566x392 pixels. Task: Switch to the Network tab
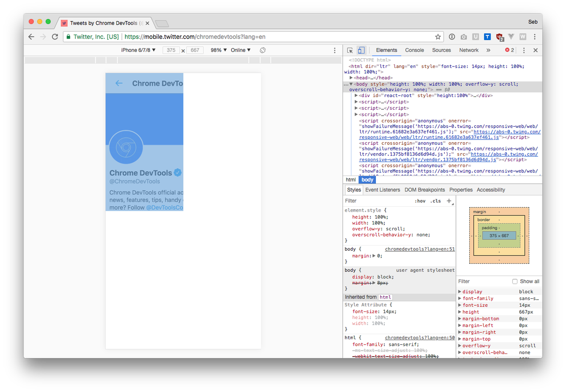click(469, 50)
